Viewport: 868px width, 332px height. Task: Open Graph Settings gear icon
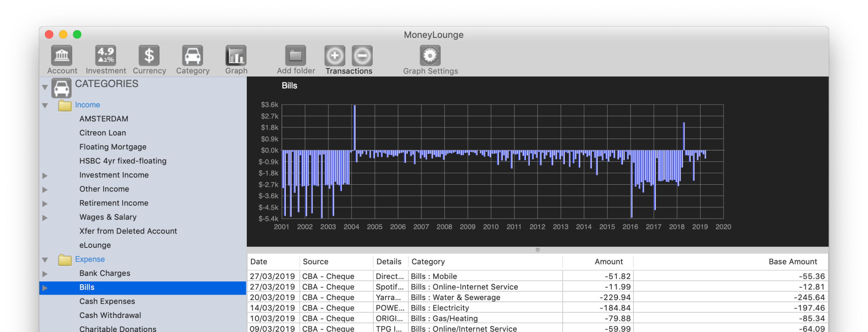[x=430, y=56]
